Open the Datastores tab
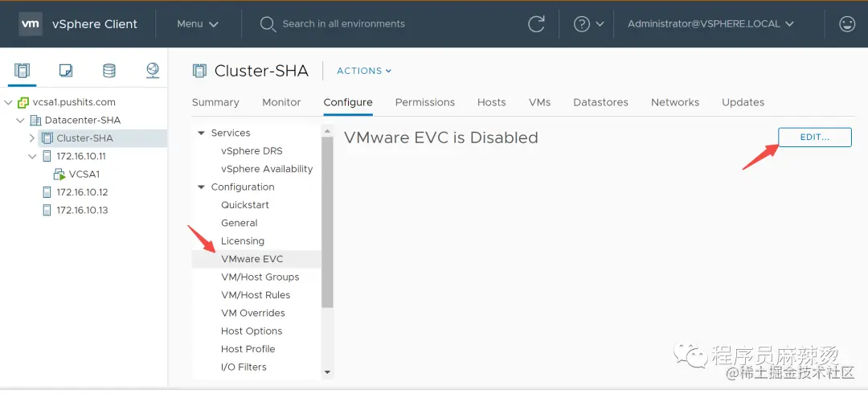 [600, 102]
